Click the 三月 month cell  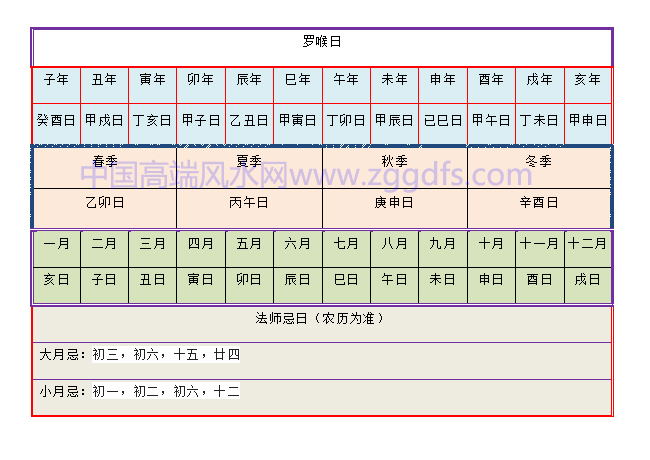click(153, 249)
